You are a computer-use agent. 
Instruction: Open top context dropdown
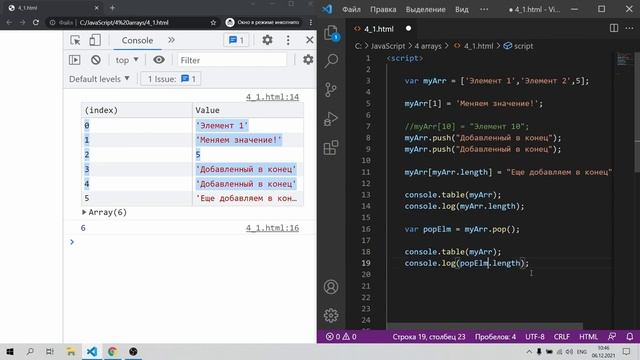127,60
